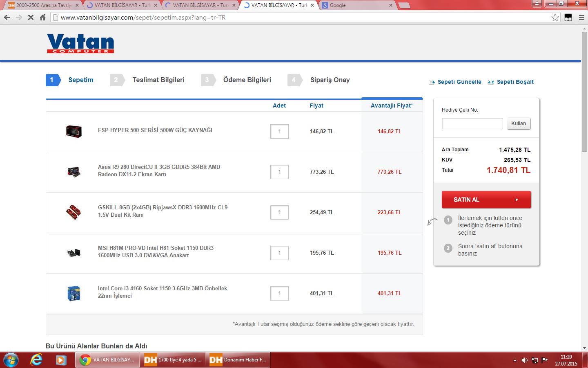Click the Kullan gift code button
Screen dimensions: 588x368
[x=518, y=123]
